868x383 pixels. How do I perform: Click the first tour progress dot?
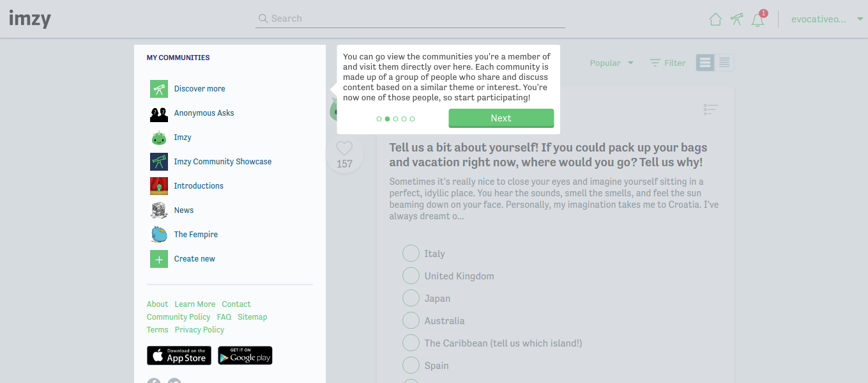[379, 119]
